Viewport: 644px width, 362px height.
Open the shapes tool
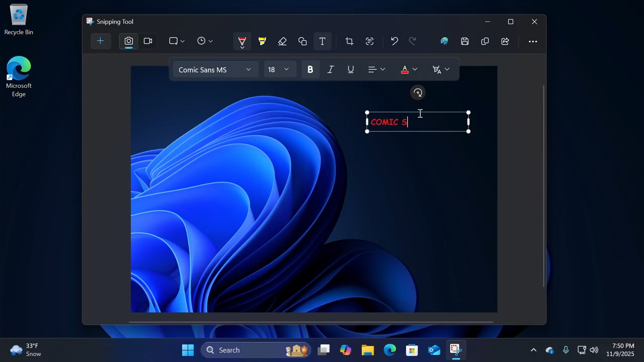(x=302, y=41)
